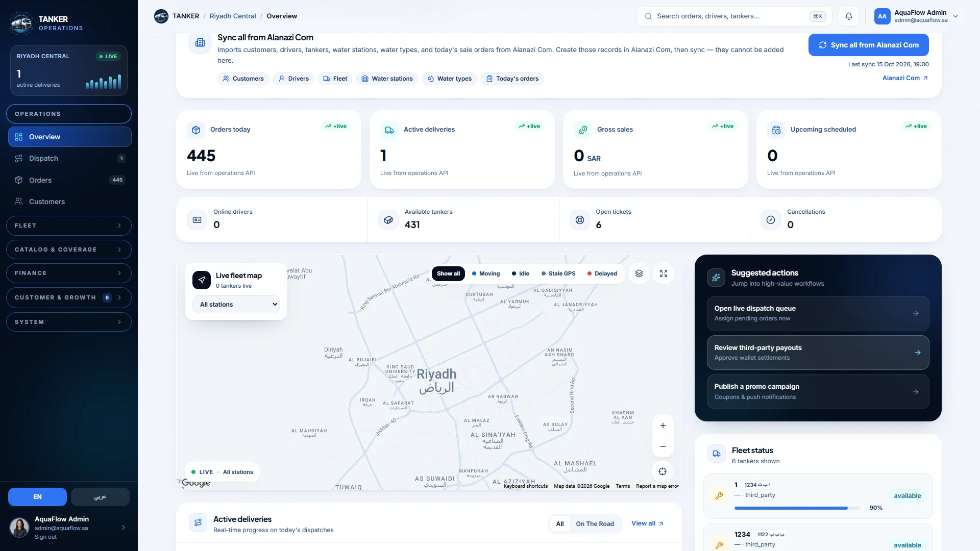980x551 pixels.
Task: Click the notifications bell icon
Action: coord(848,16)
